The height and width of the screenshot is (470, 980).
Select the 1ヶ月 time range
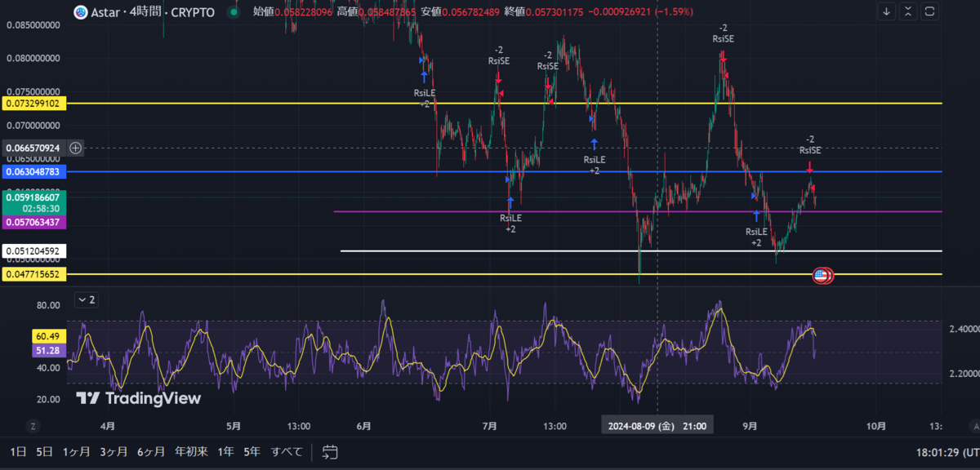click(x=76, y=451)
